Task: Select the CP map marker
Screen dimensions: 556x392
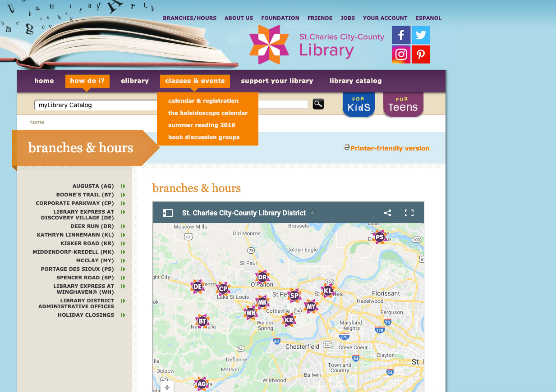Action: coord(223,288)
